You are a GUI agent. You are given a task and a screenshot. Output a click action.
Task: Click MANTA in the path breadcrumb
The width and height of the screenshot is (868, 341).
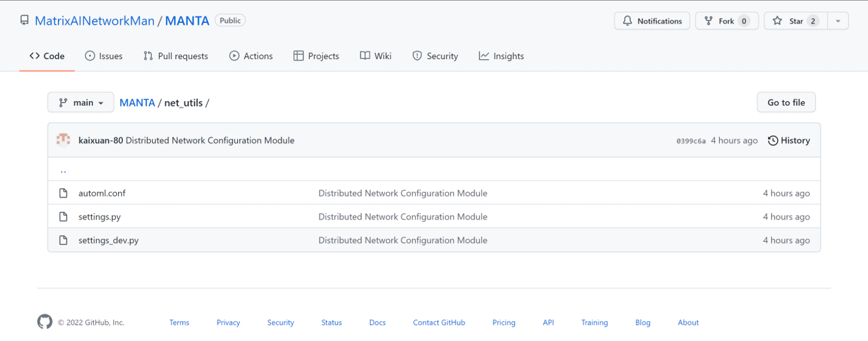(x=137, y=103)
